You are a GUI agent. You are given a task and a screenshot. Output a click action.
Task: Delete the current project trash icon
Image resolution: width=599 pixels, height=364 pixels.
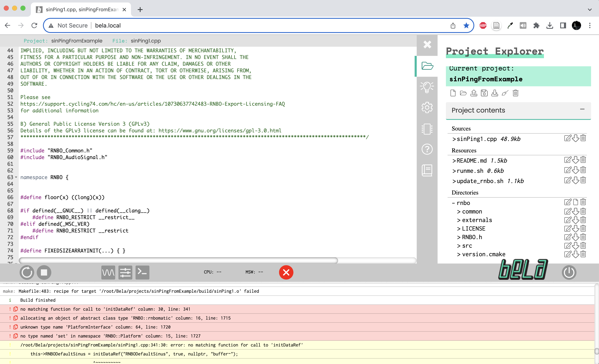tap(516, 93)
